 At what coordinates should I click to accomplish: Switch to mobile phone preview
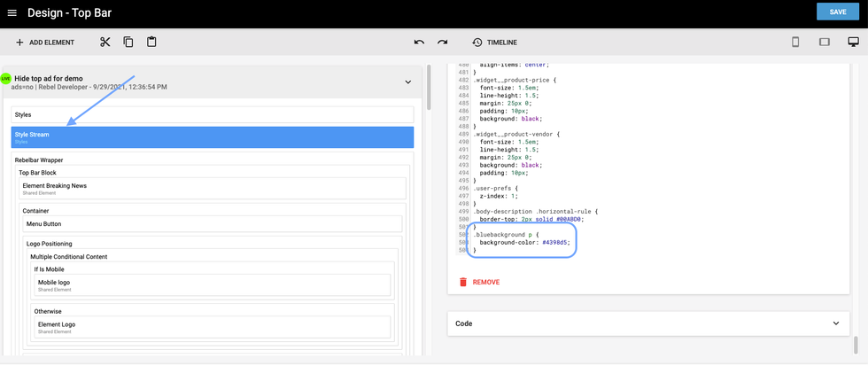pos(795,43)
